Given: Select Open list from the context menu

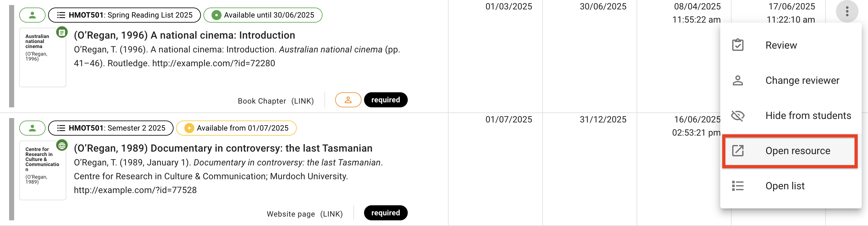Looking at the screenshot, I should (784, 186).
